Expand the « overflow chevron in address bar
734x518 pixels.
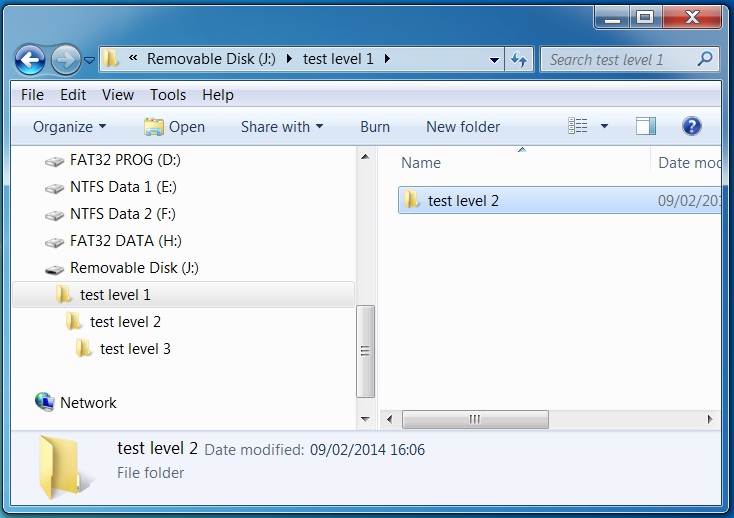tap(133, 58)
